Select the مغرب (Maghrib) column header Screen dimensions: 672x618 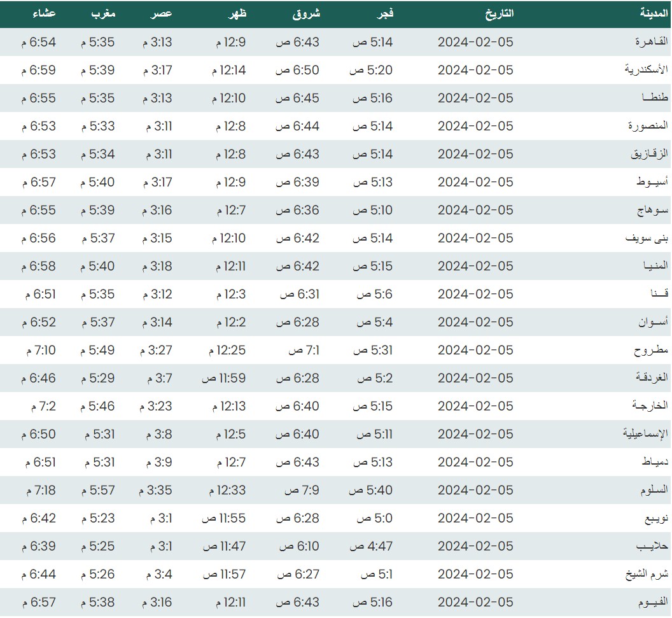103,13
